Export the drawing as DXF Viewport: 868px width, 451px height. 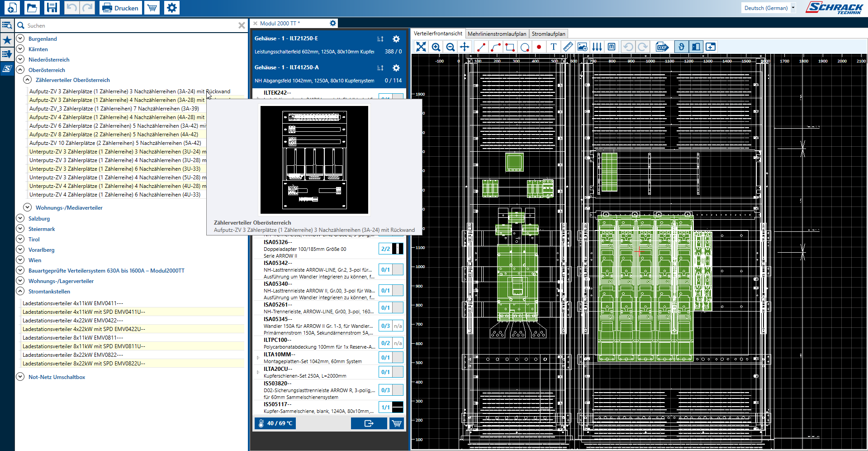tap(662, 47)
